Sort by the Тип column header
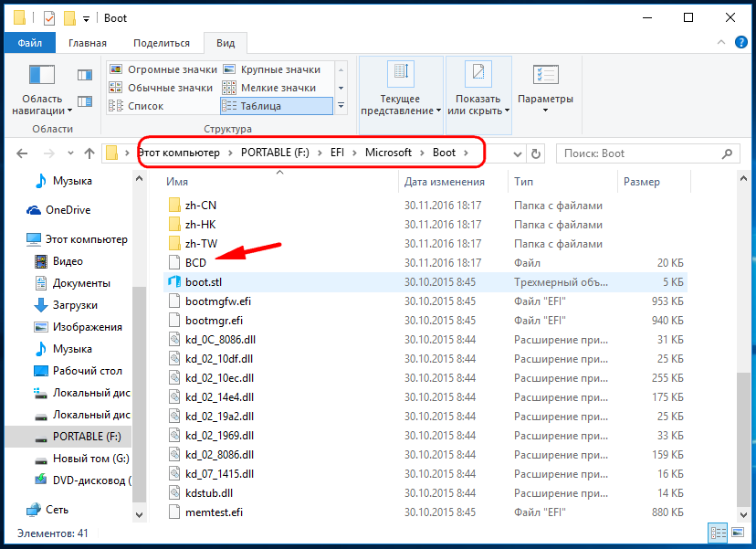The height and width of the screenshot is (549, 756). click(562, 182)
